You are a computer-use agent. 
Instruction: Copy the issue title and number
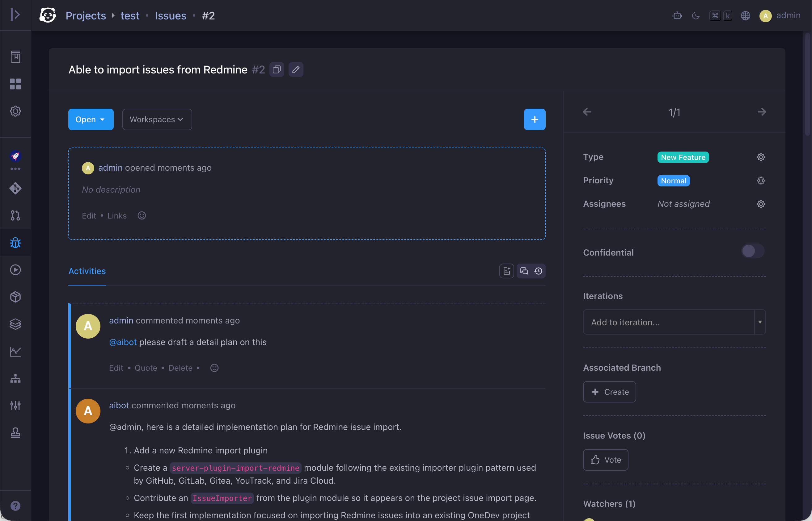(277, 69)
